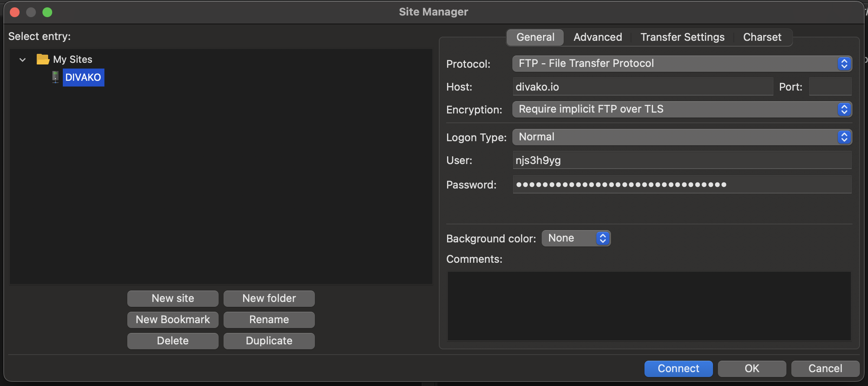Click the Protocol label
The image size is (868, 386).
coord(468,64)
